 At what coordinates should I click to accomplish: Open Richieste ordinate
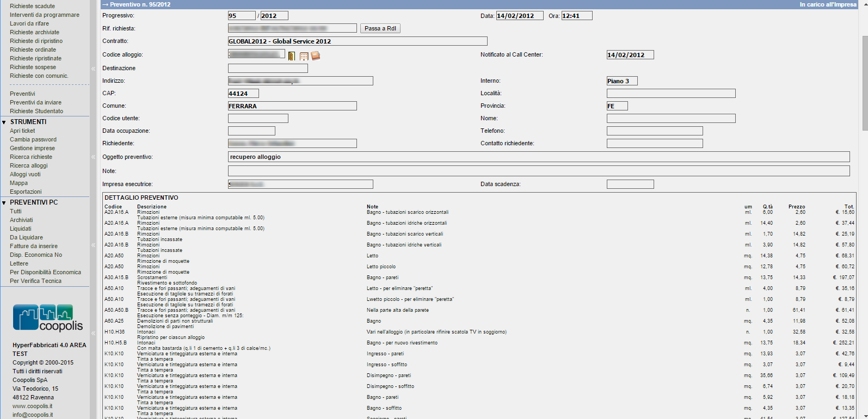[x=33, y=50]
